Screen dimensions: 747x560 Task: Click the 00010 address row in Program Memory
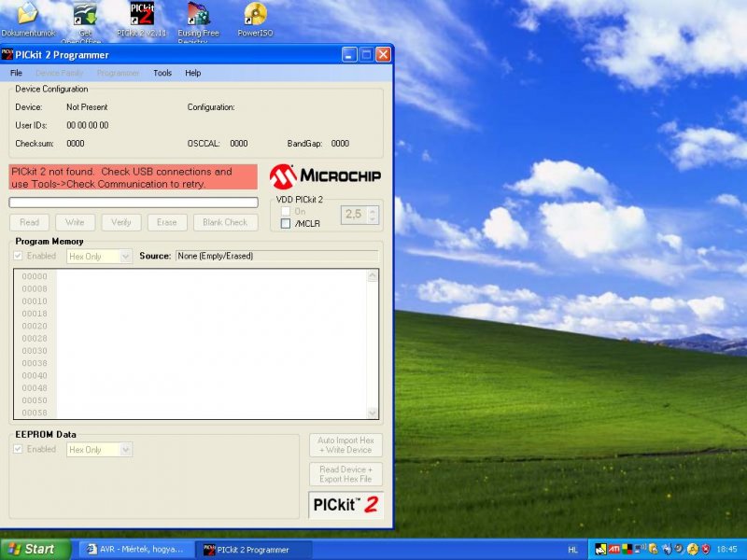(x=35, y=301)
